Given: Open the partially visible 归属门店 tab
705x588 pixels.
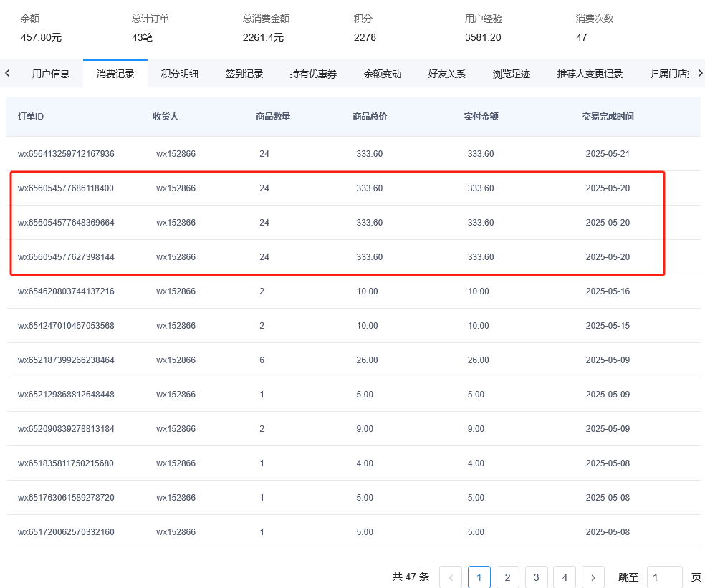Looking at the screenshot, I should click(669, 74).
